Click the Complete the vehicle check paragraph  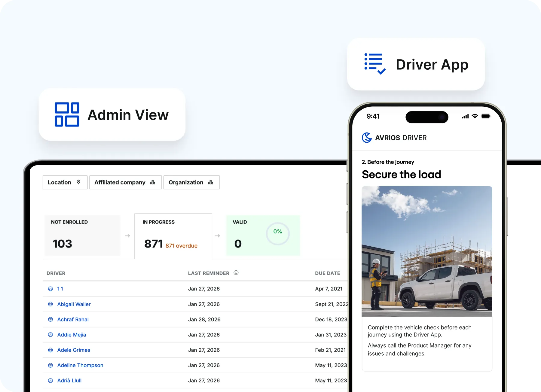(x=420, y=331)
